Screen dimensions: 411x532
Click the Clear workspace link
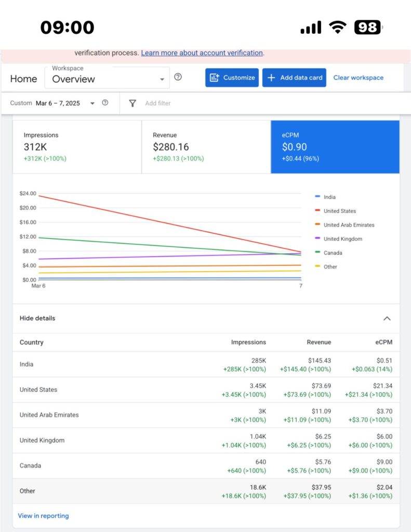pyautogui.click(x=358, y=77)
